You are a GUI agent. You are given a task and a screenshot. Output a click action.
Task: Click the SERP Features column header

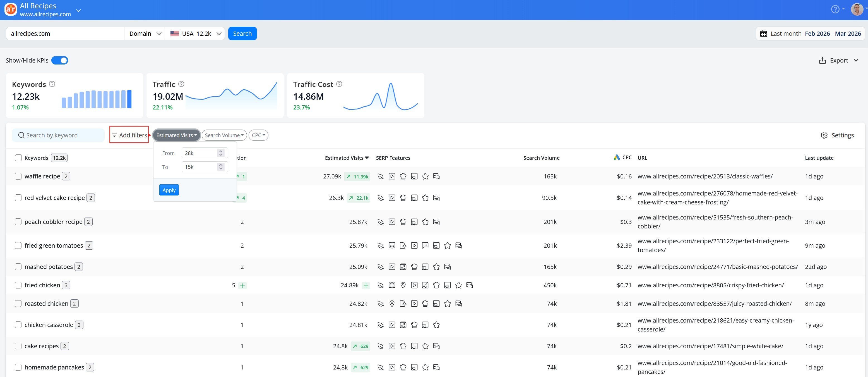pyautogui.click(x=393, y=158)
